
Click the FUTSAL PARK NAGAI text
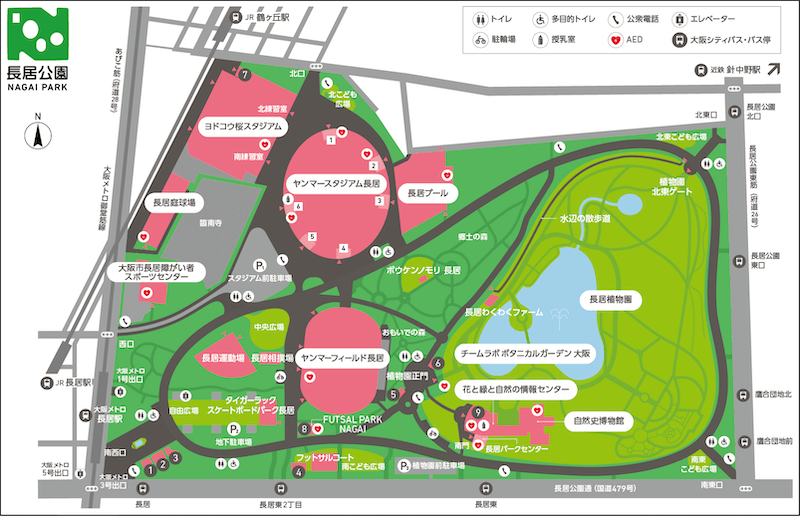tap(353, 424)
